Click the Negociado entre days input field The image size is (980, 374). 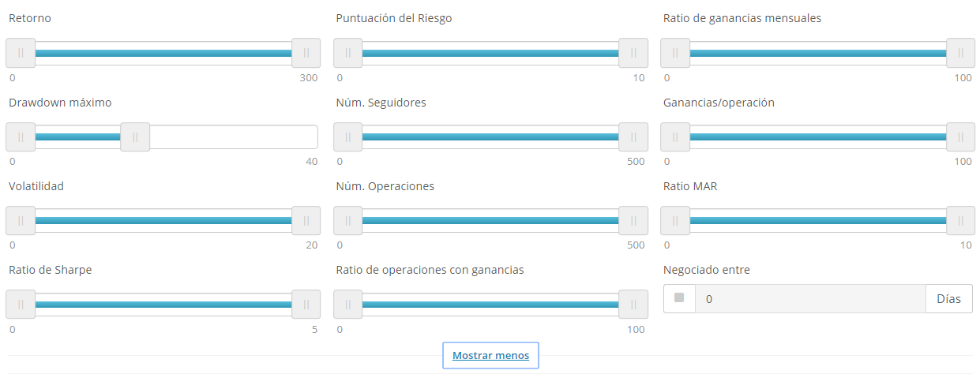click(x=810, y=299)
